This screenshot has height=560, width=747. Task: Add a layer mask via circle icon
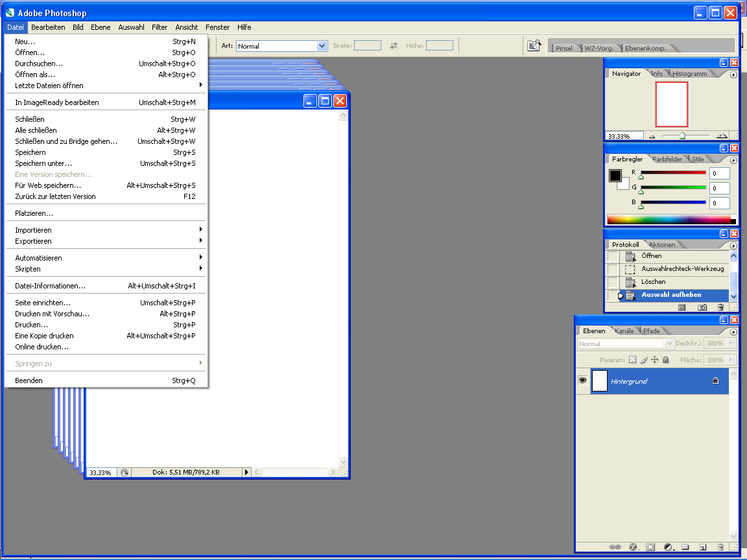[x=650, y=546]
